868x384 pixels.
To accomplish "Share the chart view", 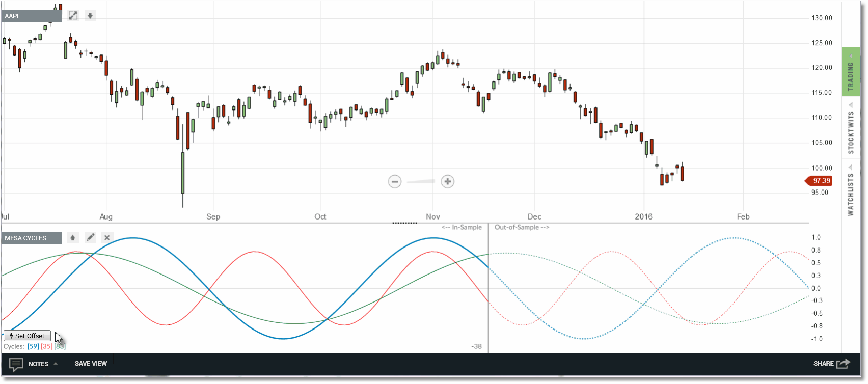I will pos(831,364).
